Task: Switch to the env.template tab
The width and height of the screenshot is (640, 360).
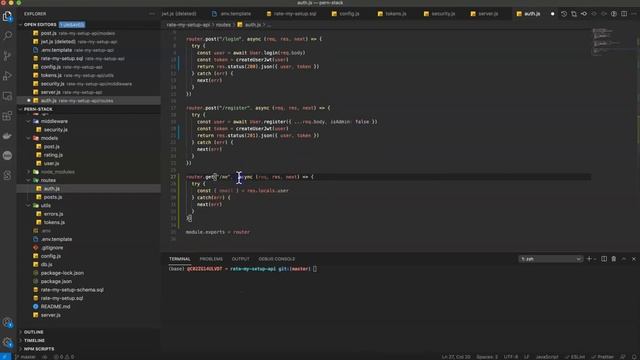Action: click(232, 14)
